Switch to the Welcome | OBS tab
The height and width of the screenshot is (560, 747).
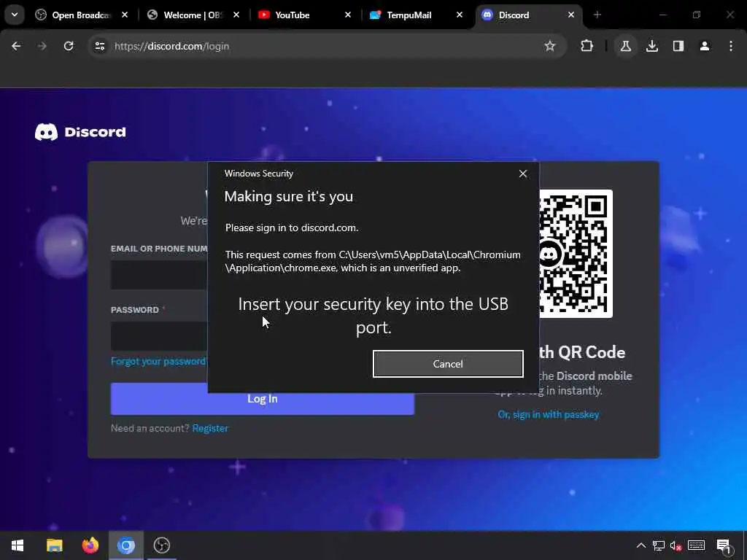193,15
